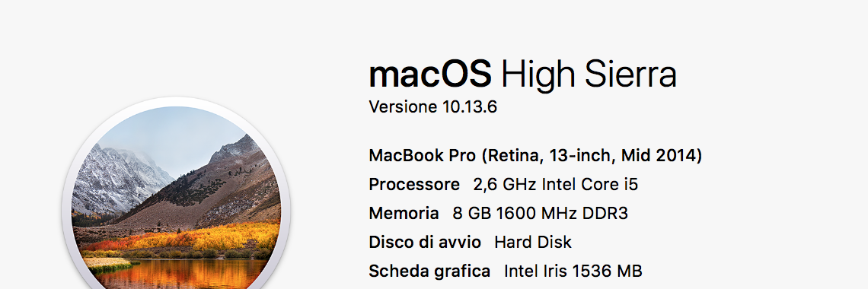Click the orange autumn trees in logo

click(x=188, y=237)
